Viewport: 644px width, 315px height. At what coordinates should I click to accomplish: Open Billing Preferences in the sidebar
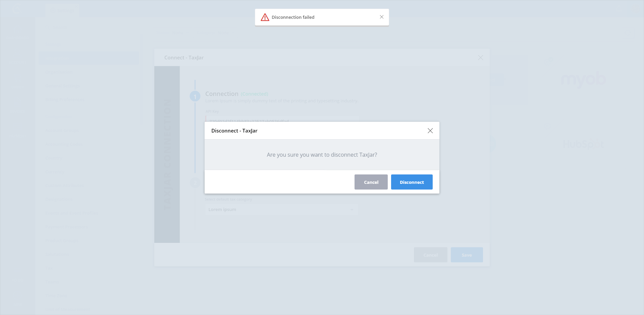point(65,100)
